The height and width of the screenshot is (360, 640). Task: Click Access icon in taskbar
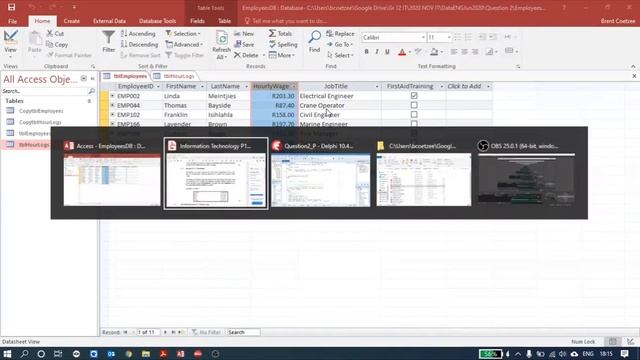tap(180, 354)
